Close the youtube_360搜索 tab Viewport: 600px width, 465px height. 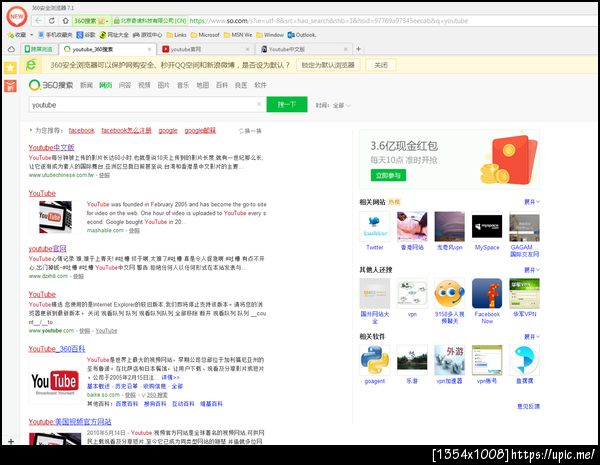click(x=150, y=49)
